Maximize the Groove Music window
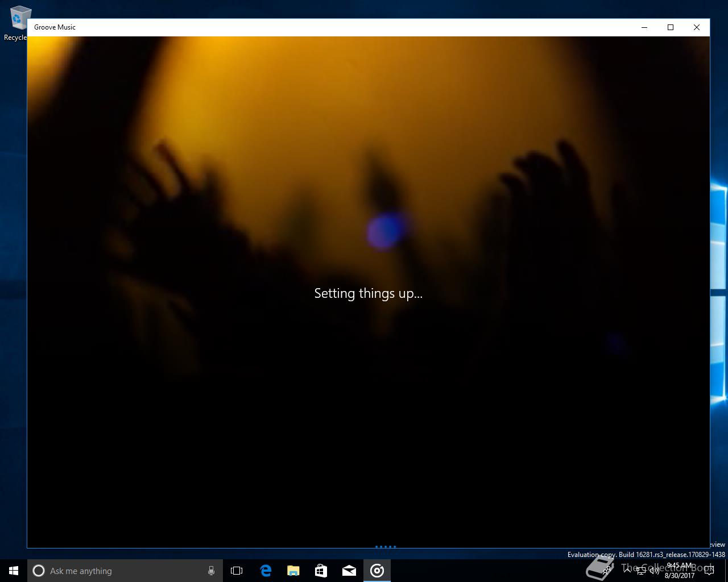Viewport: 728px width, 582px height. point(671,27)
